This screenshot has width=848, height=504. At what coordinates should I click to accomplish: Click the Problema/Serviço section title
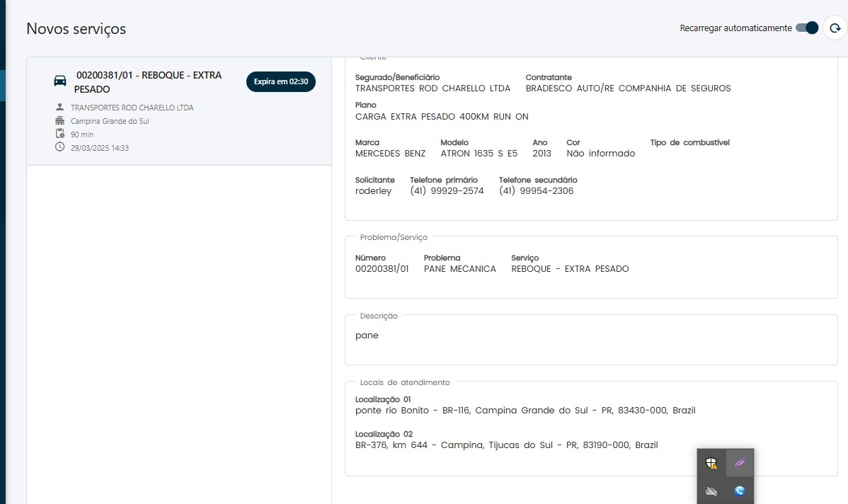pyautogui.click(x=394, y=237)
